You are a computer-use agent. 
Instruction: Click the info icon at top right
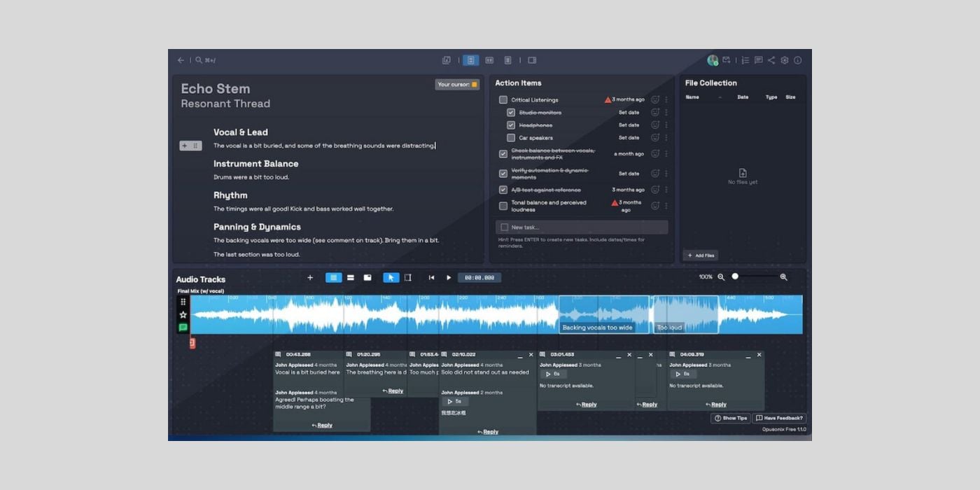coord(798,60)
